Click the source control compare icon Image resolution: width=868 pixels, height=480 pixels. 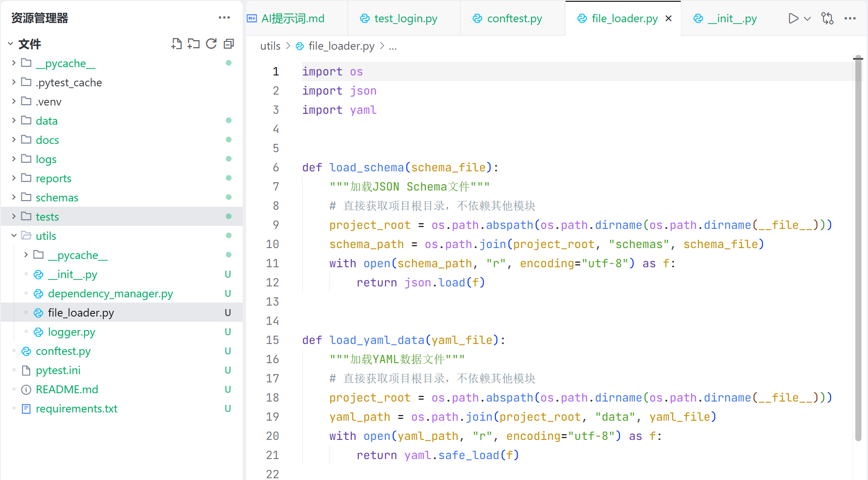[x=827, y=18]
